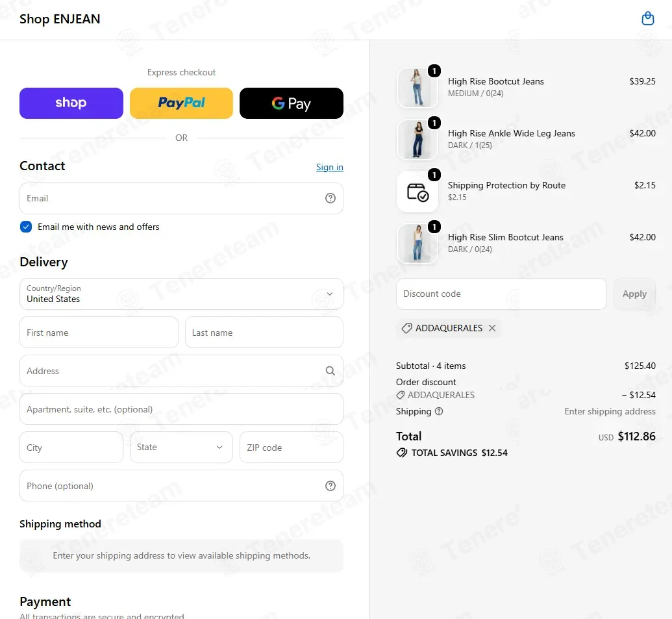Click the Shop ENJEAN store title
The height and width of the screenshot is (619, 672).
pyautogui.click(x=60, y=19)
